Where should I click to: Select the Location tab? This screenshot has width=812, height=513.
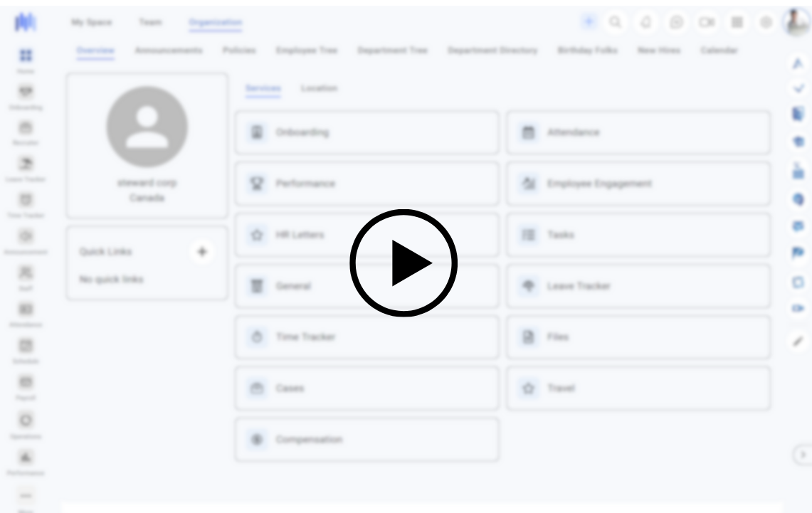(x=319, y=88)
